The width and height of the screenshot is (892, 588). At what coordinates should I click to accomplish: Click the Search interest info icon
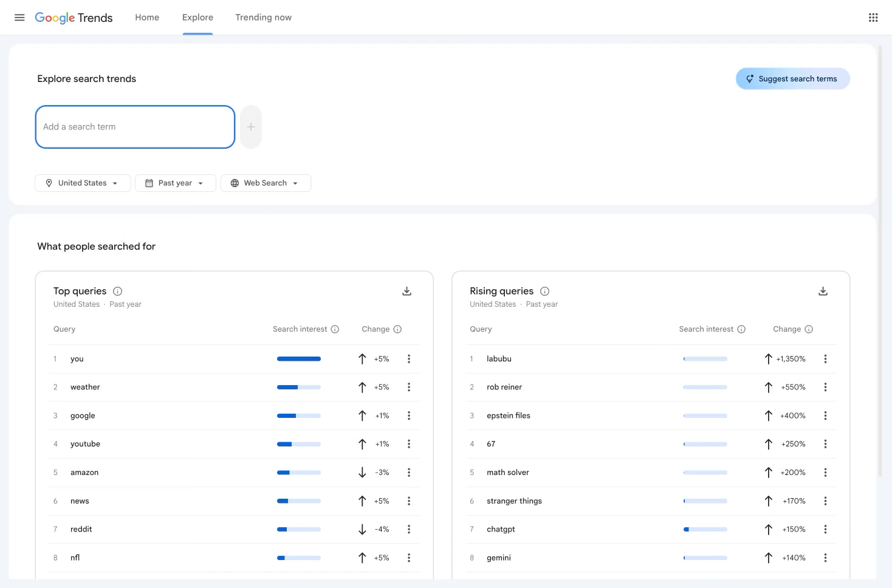point(335,329)
